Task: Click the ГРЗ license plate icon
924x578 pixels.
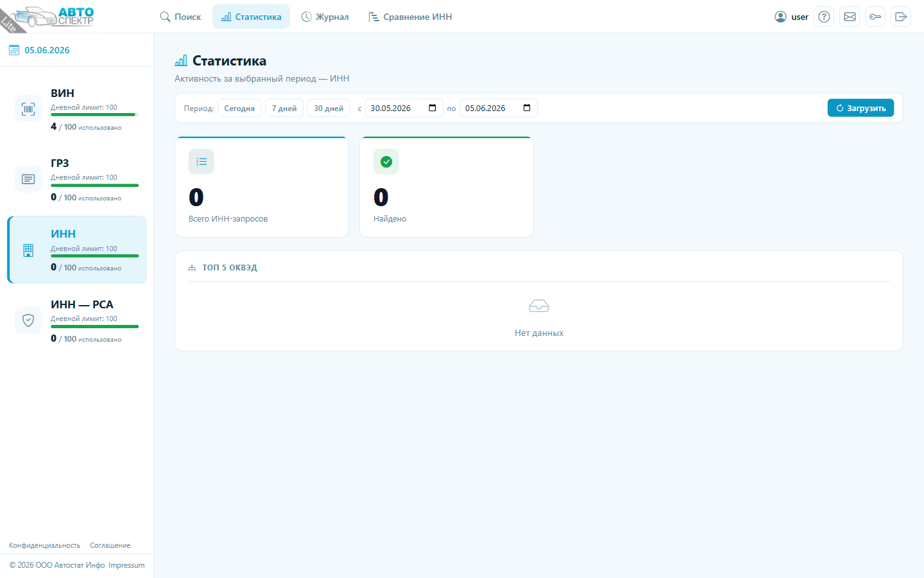Action: click(28, 179)
